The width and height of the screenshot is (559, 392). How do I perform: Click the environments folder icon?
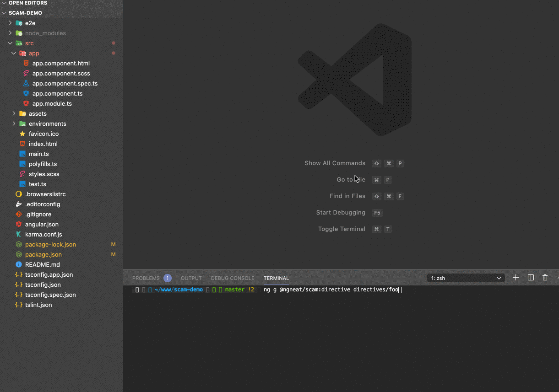tap(22, 124)
